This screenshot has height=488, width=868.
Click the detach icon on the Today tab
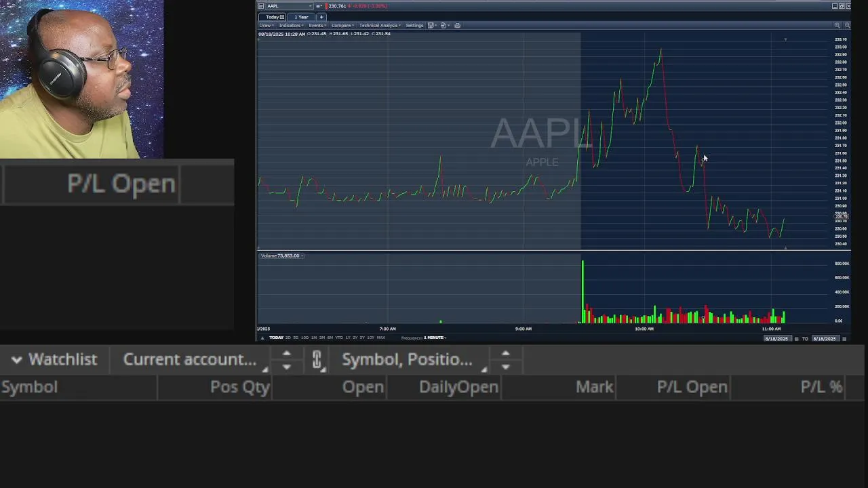pyautogui.click(x=282, y=17)
